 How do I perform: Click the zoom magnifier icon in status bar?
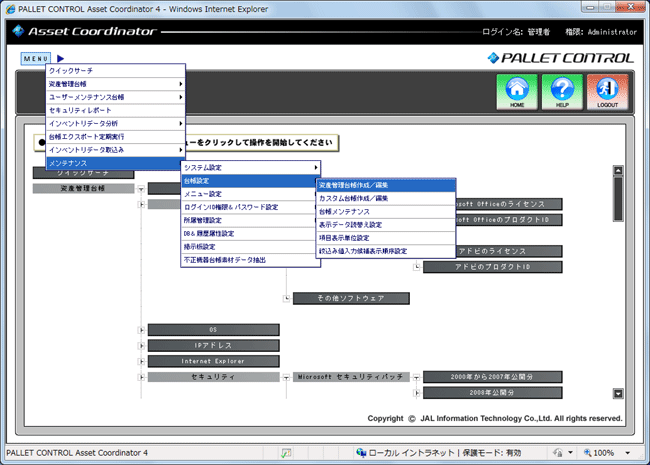(x=587, y=453)
